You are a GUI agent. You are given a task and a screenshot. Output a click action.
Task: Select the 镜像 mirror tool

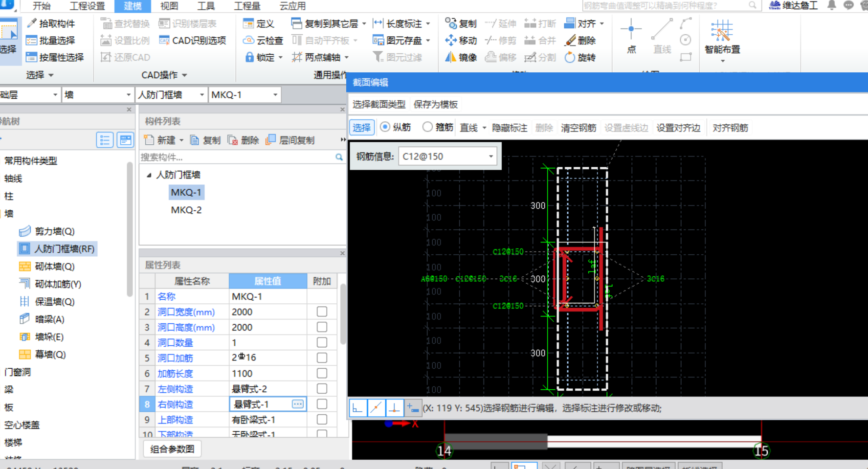pos(461,57)
